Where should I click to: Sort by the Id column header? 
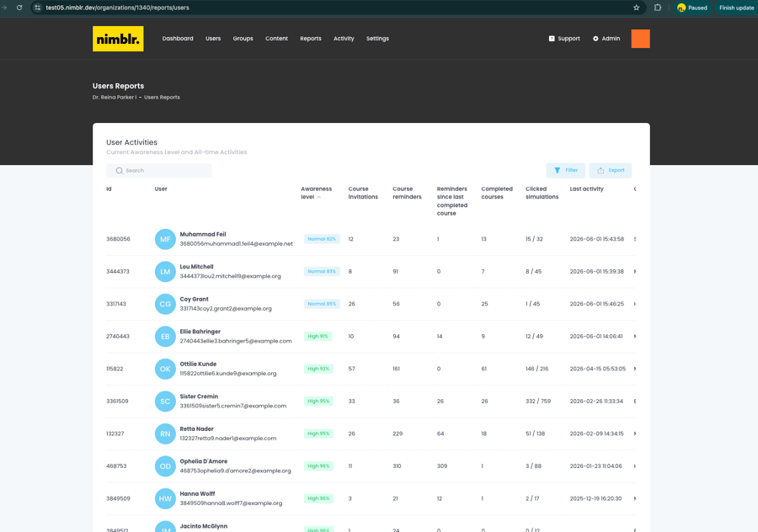click(x=109, y=189)
